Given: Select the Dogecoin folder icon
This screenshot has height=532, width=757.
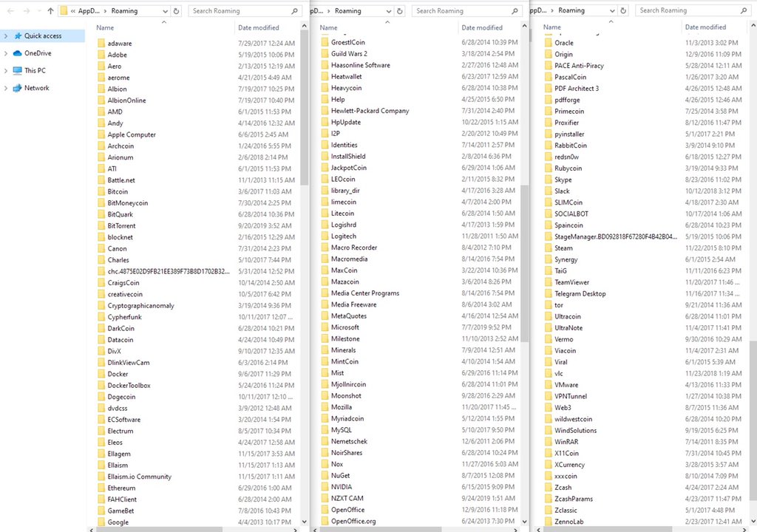Looking at the screenshot, I should pos(101,396).
